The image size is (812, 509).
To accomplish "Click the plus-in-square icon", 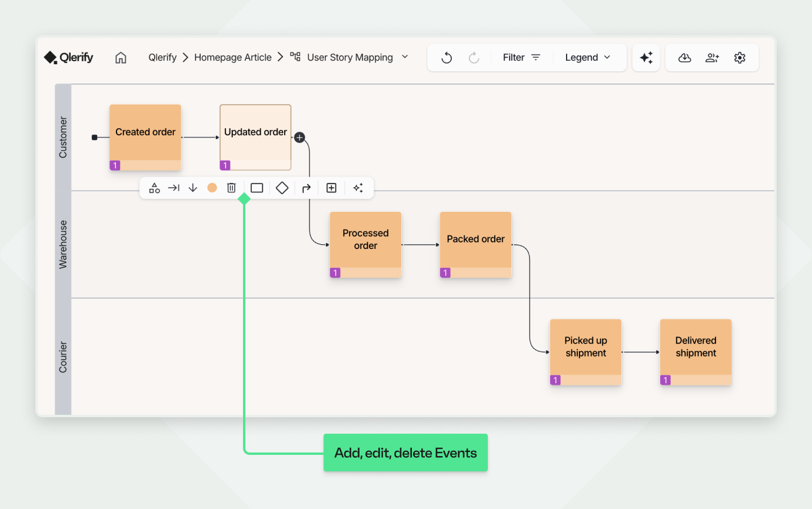I will click(x=331, y=188).
